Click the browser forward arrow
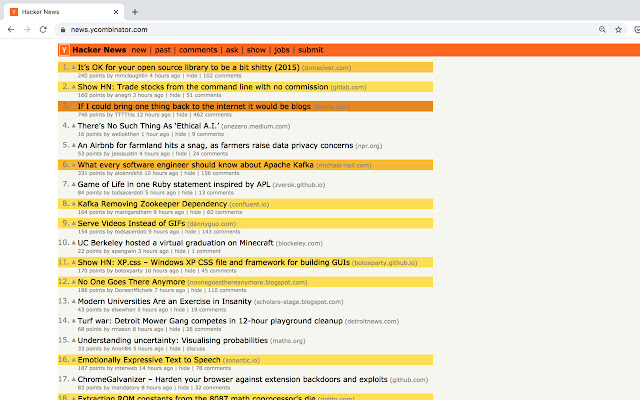640x400 pixels. (x=27, y=29)
